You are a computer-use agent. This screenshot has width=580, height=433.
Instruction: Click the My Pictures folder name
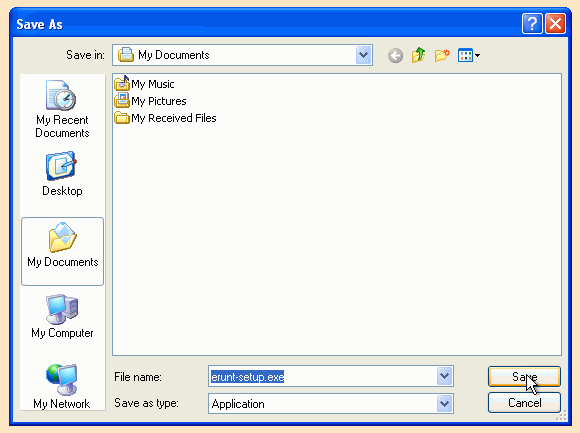[x=159, y=101]
